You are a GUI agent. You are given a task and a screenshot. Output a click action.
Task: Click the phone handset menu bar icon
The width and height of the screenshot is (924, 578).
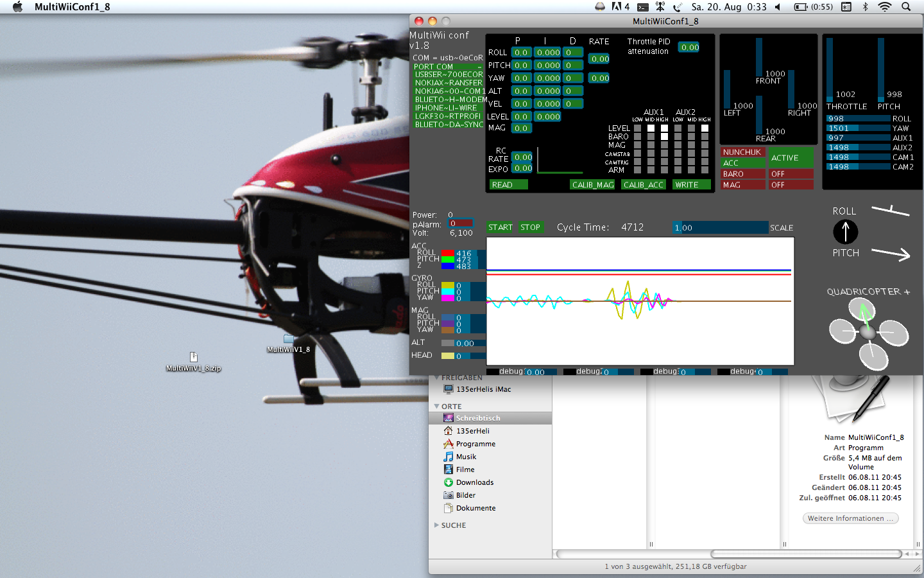pyautogui.click(x=678, y=7)
